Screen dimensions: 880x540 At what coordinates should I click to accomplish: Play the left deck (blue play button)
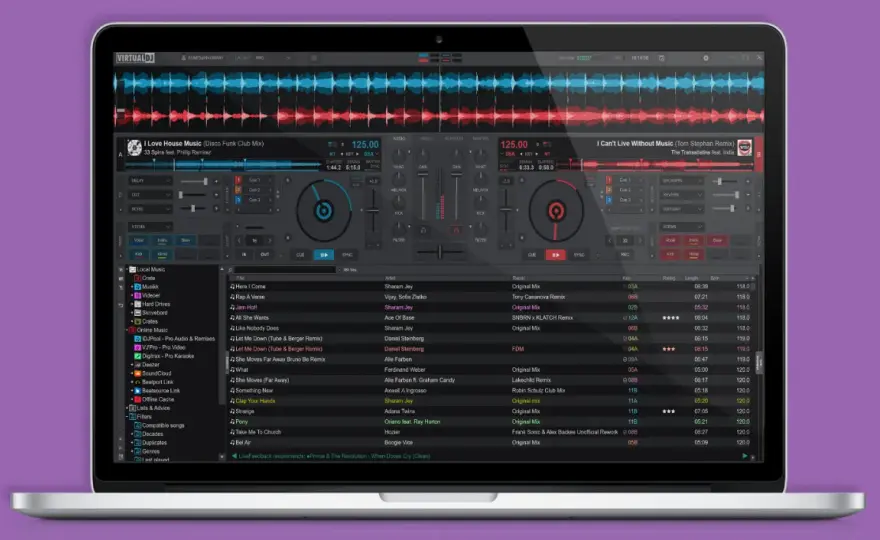click(324, 255)
